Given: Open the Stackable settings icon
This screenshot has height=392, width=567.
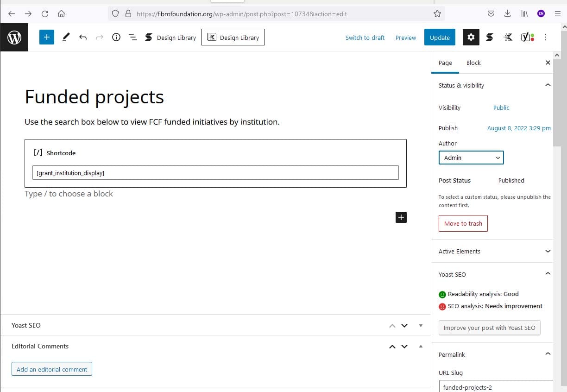Looking at the screenshot, I should [x=490, y=37].
